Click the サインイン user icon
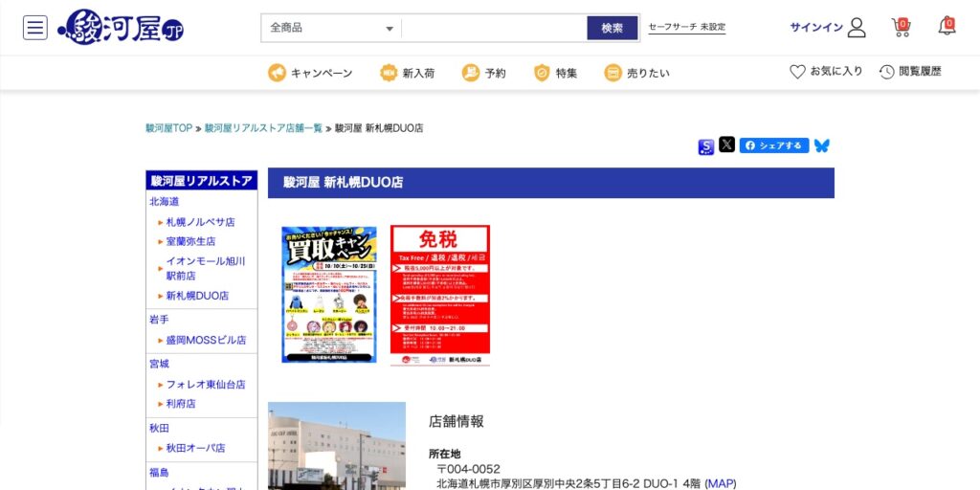The image size is (980, 490). [x=857, y=28]
